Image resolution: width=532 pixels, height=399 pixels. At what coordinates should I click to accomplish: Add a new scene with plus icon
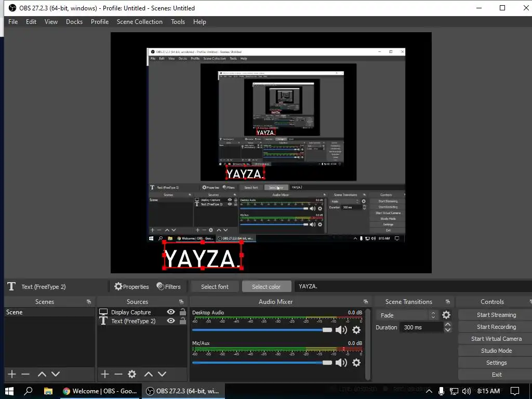point(12,374)
